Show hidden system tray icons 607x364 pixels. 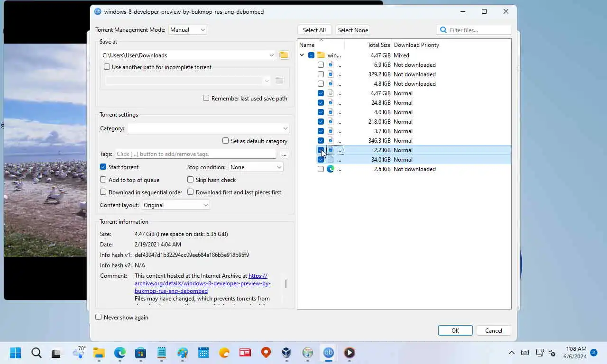[x=512, y=353]
